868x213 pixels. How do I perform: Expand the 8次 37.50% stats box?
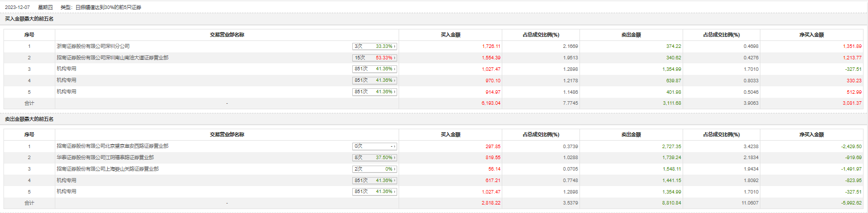click(374, 158)
